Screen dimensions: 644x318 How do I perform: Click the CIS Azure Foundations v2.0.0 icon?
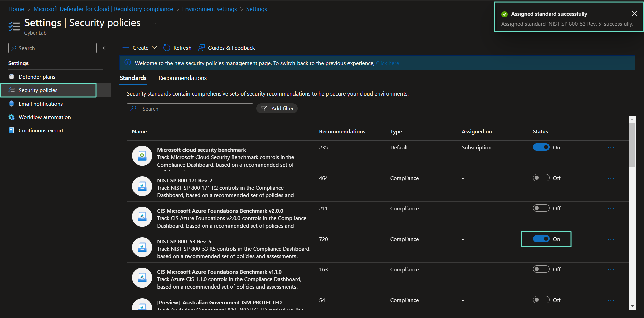click(x=142, y=216)
